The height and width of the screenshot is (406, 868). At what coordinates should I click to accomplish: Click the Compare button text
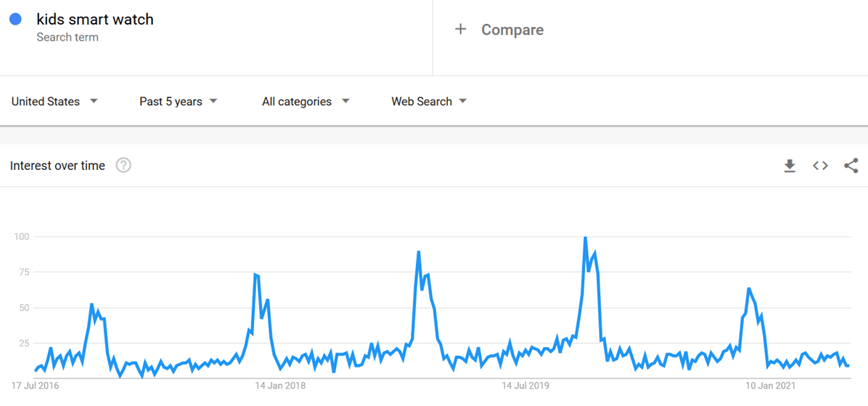coord(512,30)
